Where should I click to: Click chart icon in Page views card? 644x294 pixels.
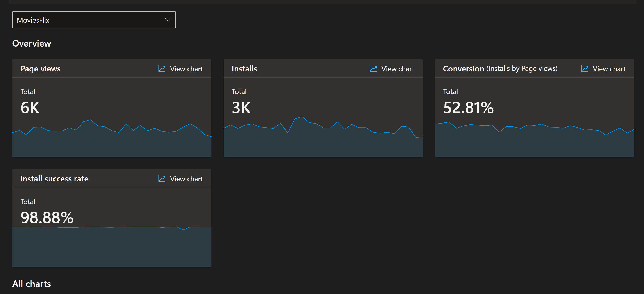tap(162, 69)
